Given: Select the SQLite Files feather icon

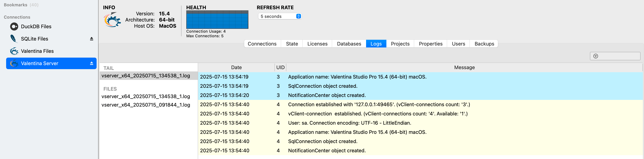Looking at the screenshot, I should click(14, 39).
